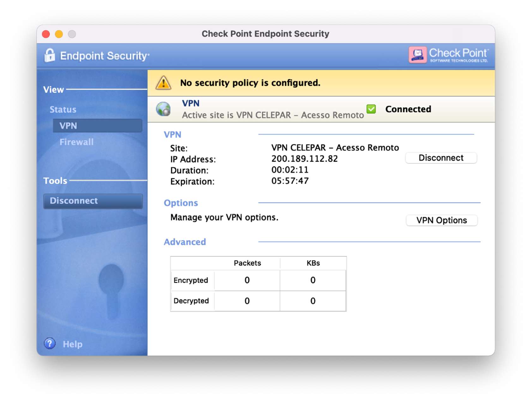This screenshot has height=404, width=532.
Task: Click the 'Manage your VPN options.' text
Action: coord(224,217)
